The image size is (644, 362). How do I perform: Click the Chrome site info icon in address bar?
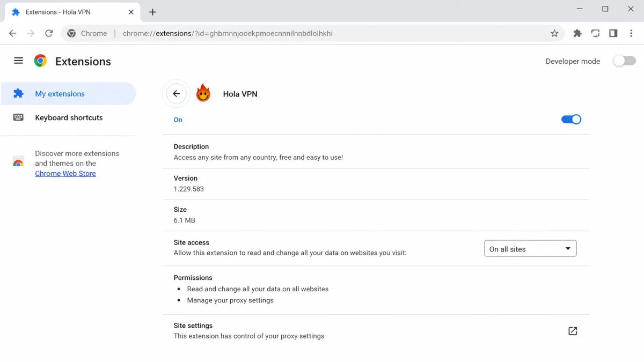71,33
